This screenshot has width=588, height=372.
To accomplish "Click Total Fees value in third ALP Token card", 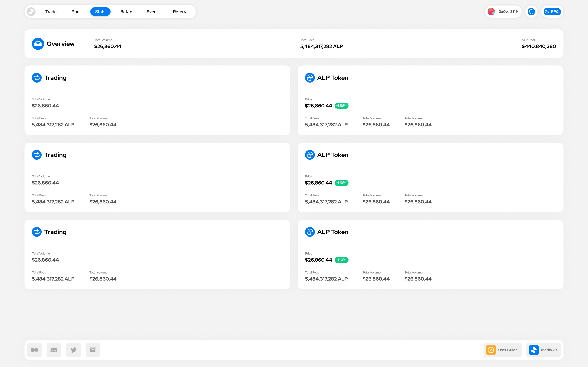I will (326, 279).
